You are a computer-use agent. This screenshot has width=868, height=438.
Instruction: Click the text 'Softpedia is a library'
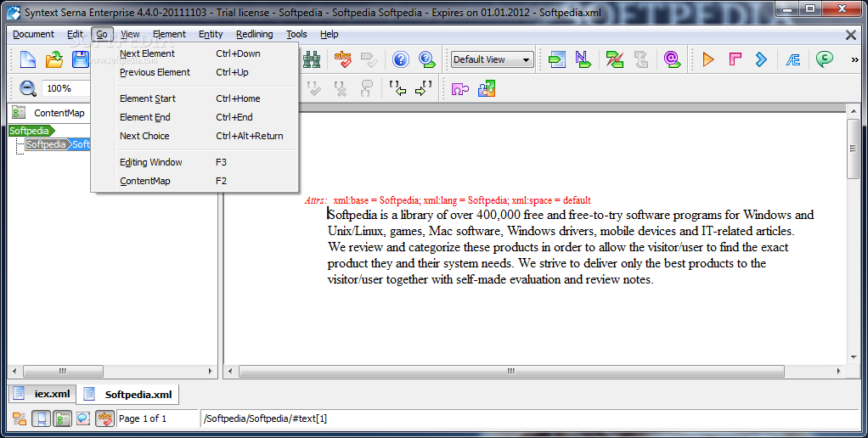click(x=380, y=215)
